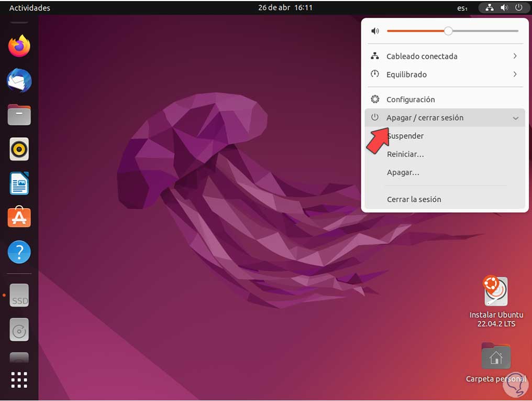Click the wired network icon in menu
This screenshot has width=532, height=401.
(x=375, y=56)
